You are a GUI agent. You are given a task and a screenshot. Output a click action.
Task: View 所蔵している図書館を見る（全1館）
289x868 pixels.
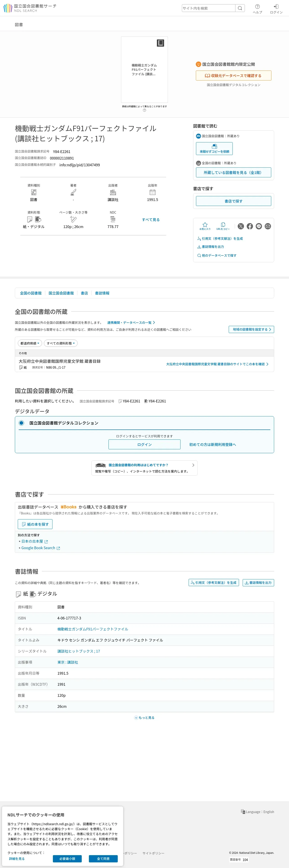point(233,173)
